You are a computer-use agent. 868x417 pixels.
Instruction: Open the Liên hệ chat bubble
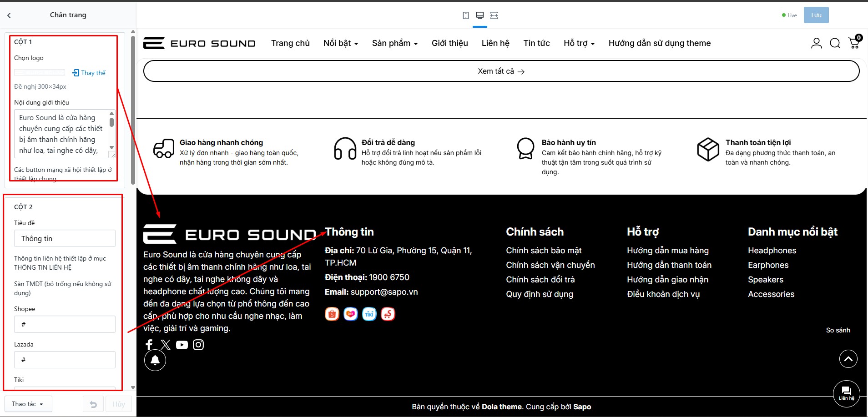pyautogui.click(x=847, y=393)
